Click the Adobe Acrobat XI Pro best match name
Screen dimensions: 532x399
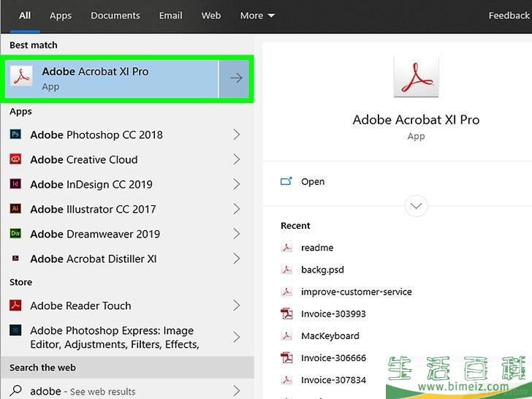pyautogui.click(x=95, y=72)
